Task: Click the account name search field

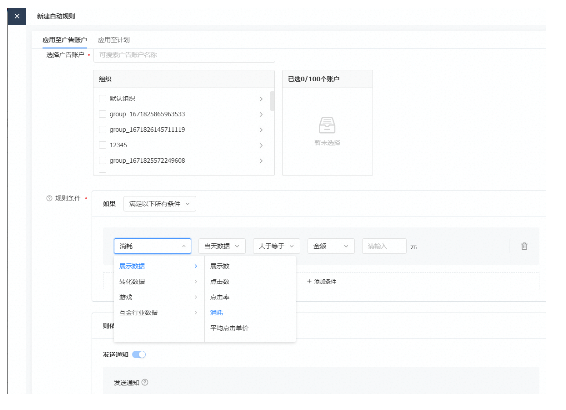Action: tap(184, 55)
